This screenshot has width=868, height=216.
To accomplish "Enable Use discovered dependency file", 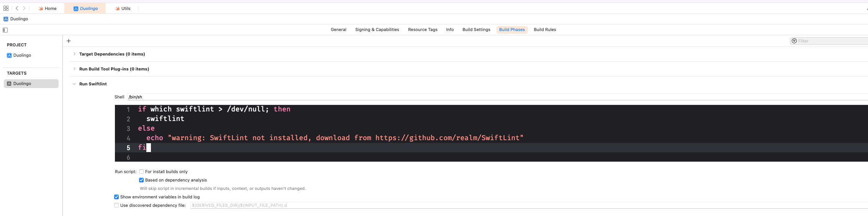I will click(116, 205).
